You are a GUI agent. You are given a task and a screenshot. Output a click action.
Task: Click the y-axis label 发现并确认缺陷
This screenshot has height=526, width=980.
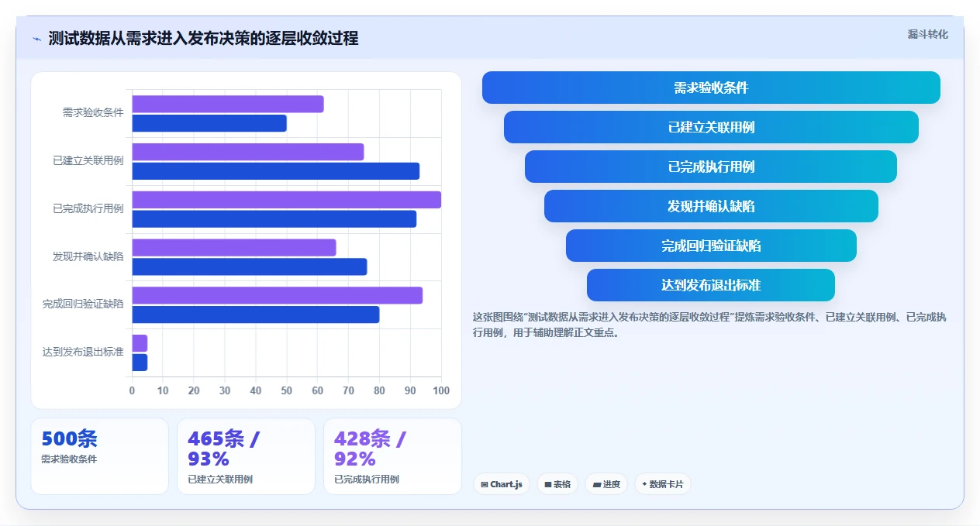(88, 257)
